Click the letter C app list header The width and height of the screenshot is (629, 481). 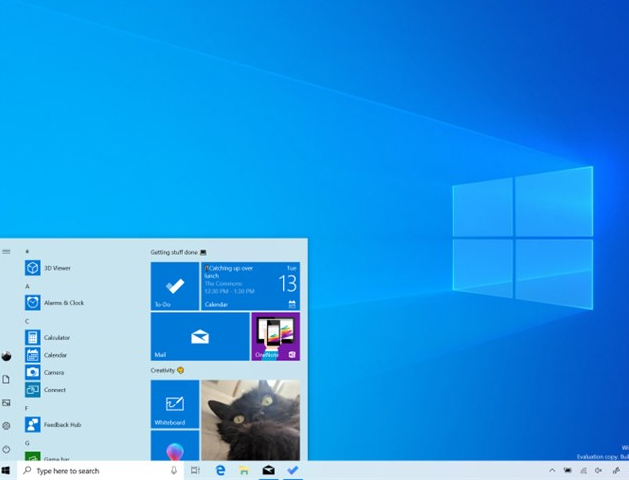coord(27,321)
